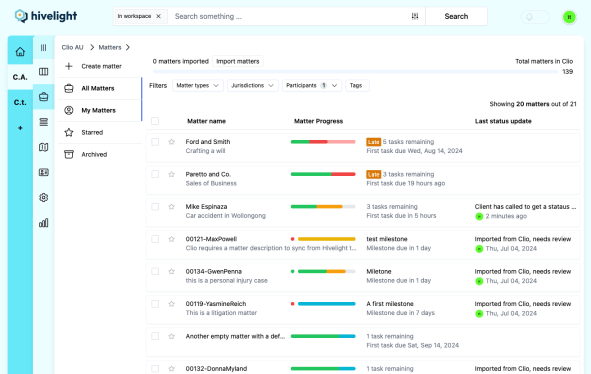Star the 00134-GwenPenna matter
The image size is (591, 374).
point(171,271)
